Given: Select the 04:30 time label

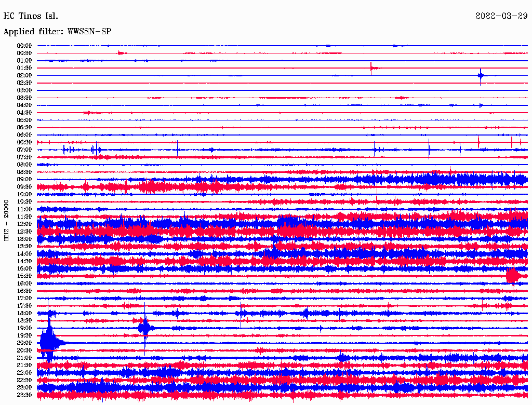Looking at the screenshot, I should tap(24, 113).
